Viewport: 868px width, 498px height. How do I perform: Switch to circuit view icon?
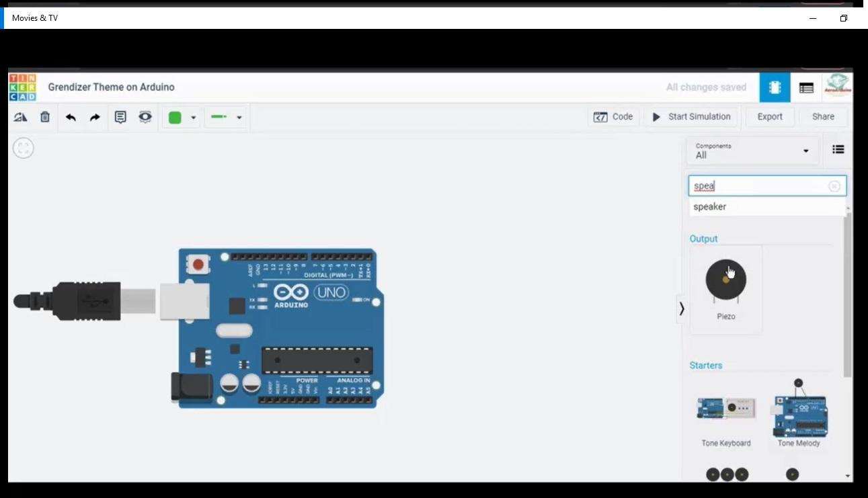(x=775, y=87)
